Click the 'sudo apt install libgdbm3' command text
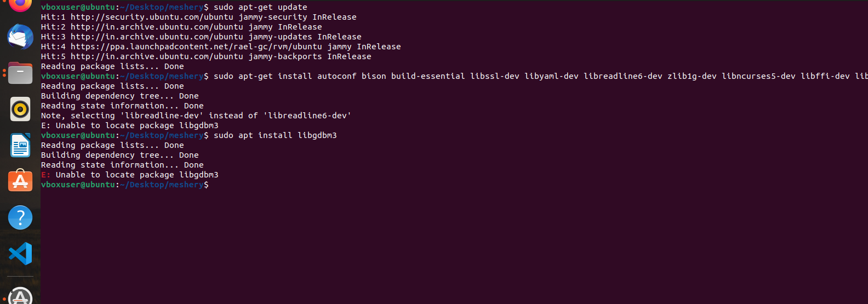Screen dimensions: 868x304 pyautogui.click(x=275, y=135)
